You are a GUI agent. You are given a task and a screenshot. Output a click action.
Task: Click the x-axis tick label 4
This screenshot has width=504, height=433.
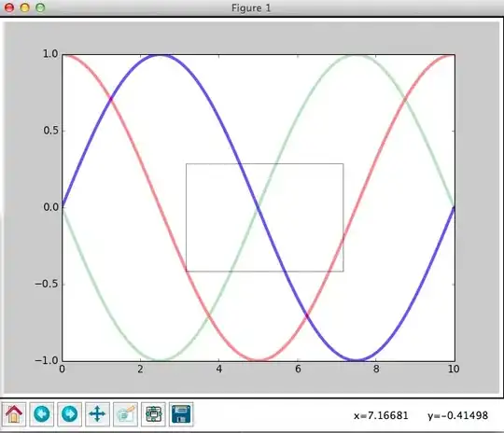pyautogui.click(x=219, y=369)
